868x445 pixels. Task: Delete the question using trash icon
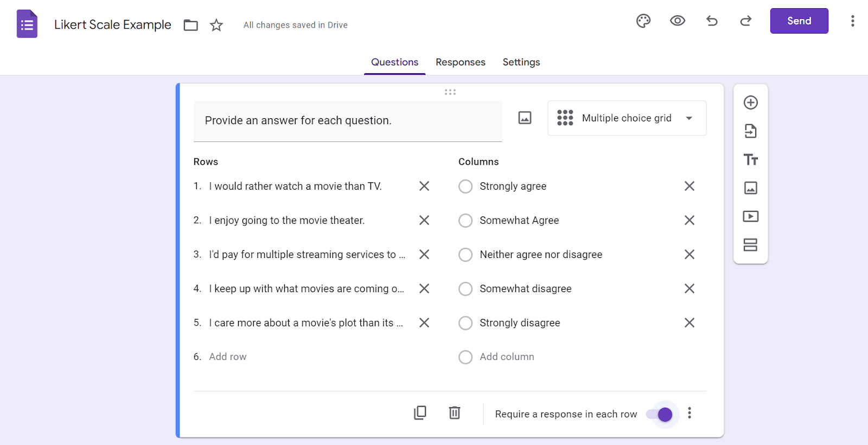[x=455, y=413]
